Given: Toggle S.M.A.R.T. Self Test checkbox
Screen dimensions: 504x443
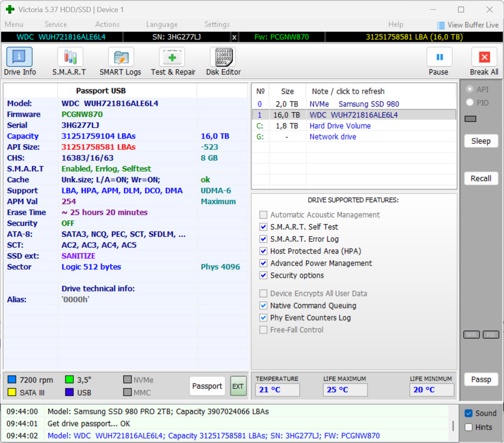Looking at the screenshot, I should (x=263, y=227).
